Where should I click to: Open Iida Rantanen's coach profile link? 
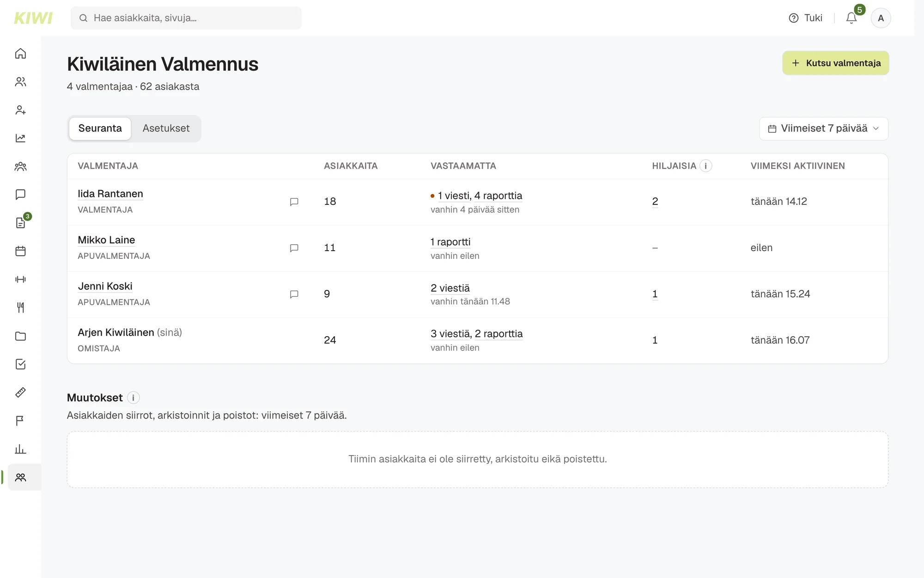click(110, 194)
